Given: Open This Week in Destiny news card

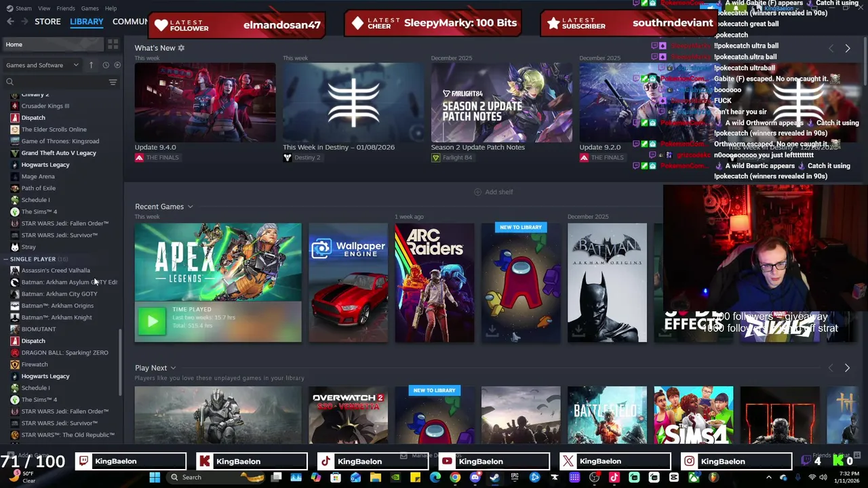Looking at the screenshot, I should tap(353, 102).
